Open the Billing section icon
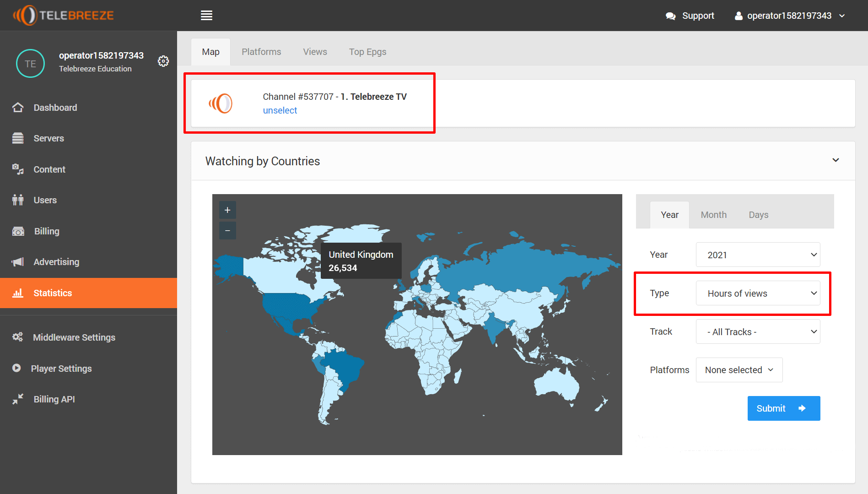Viewport: 868px width, 494px height. [x=17, y=231]
